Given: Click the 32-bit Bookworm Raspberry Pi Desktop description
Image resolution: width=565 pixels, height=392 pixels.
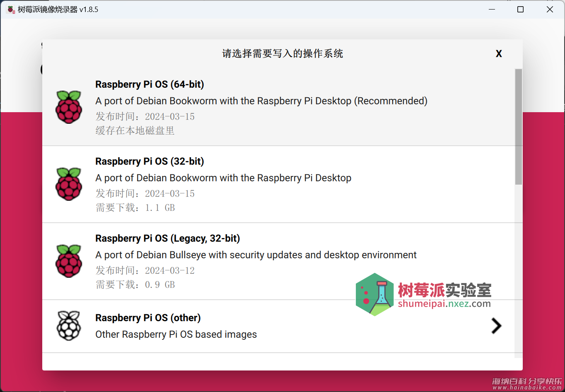Looking at the screenshot, I should (223, 178).
